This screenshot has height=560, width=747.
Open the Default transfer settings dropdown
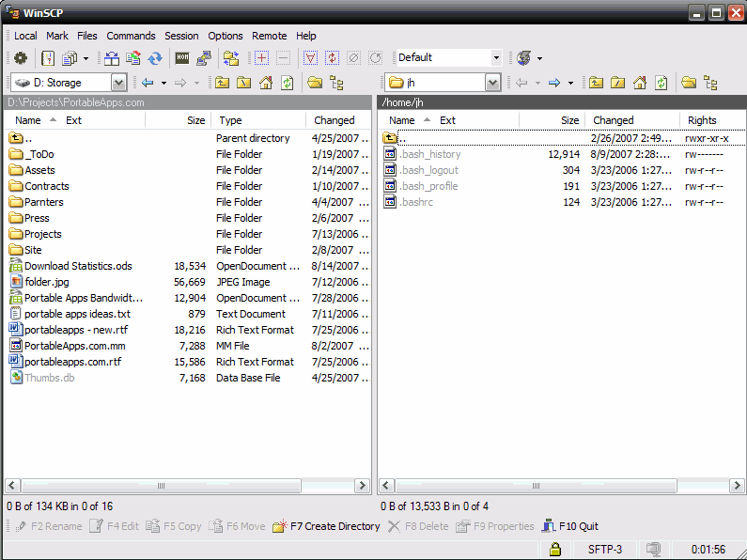pyautogui.click(x=496, y=58)
